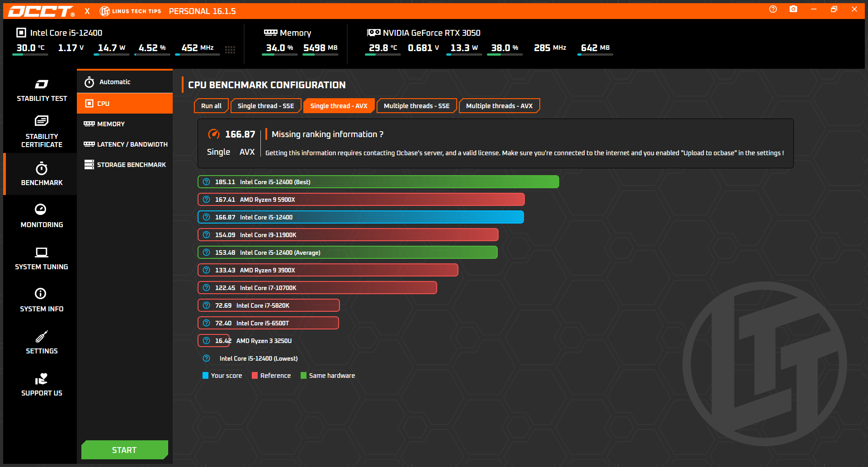Click the OCCT logo
The image size is (868, 467).
[x=41, y=11]
